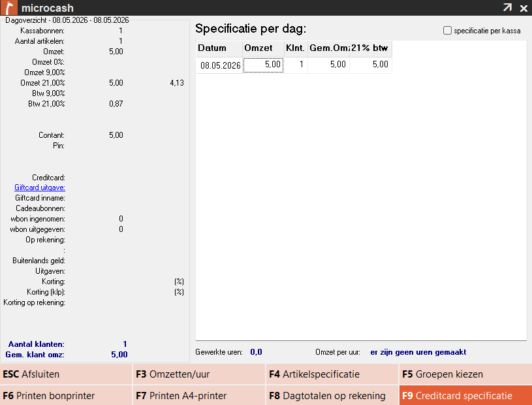Select F8 Dagtotalen op rekening

[332, 395]
